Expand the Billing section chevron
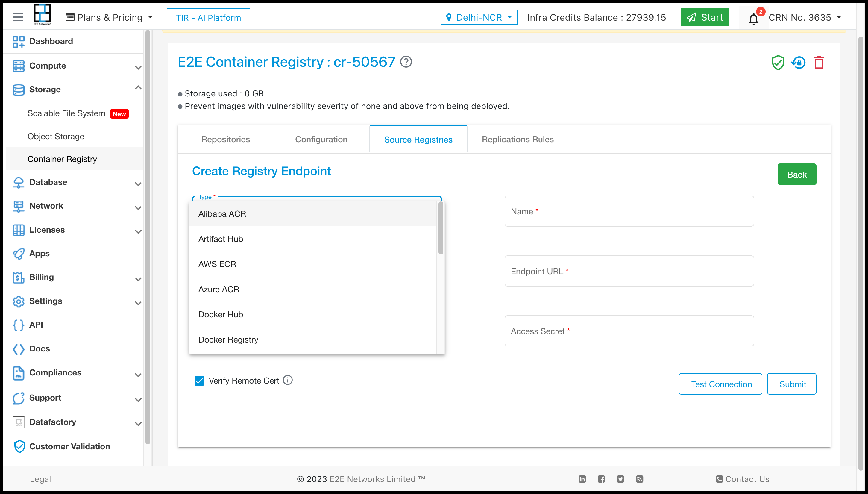This screenshot has width=868, height=494. click(138, 279)
